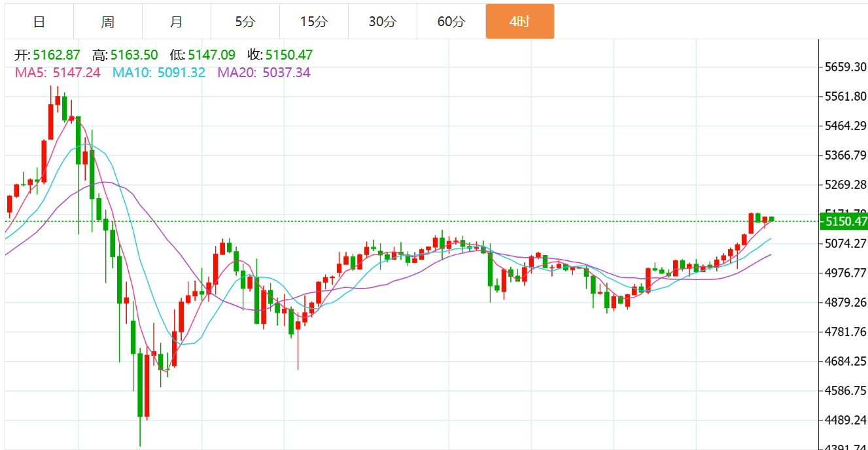Screen dimensions: 868x450
Task: Click the MA10 value 5091.32 label
Action: tap(159, 73)
